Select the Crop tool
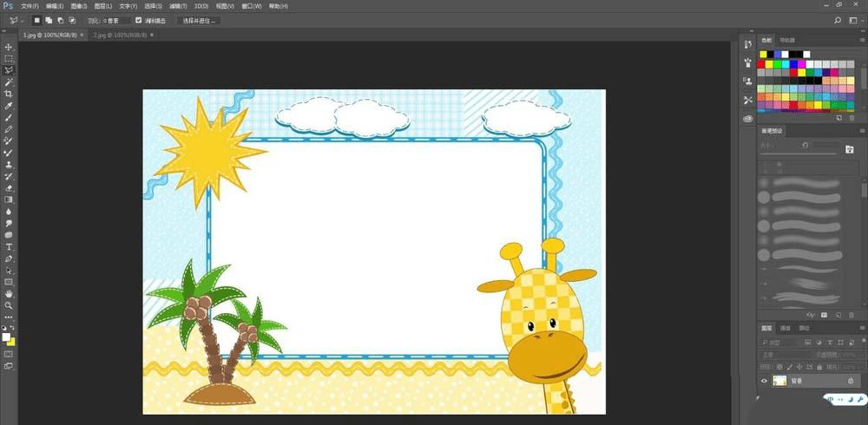The height and width of the screenshot is (425, 868). point(9,93)
